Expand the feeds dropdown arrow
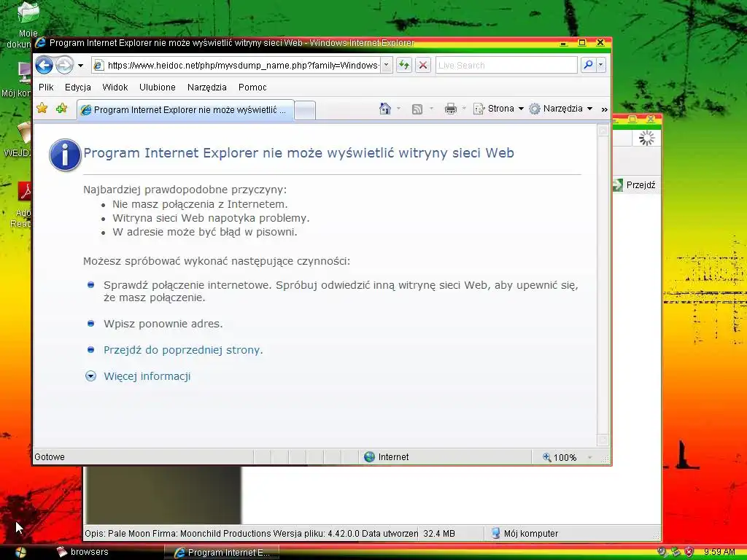747x560 pixels. [x=431, y=109]
